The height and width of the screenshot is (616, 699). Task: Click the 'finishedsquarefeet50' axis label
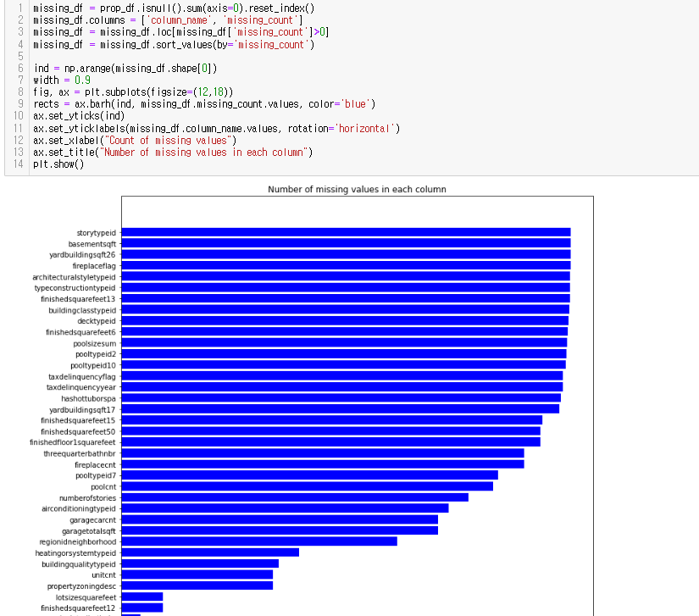(78, 432)
